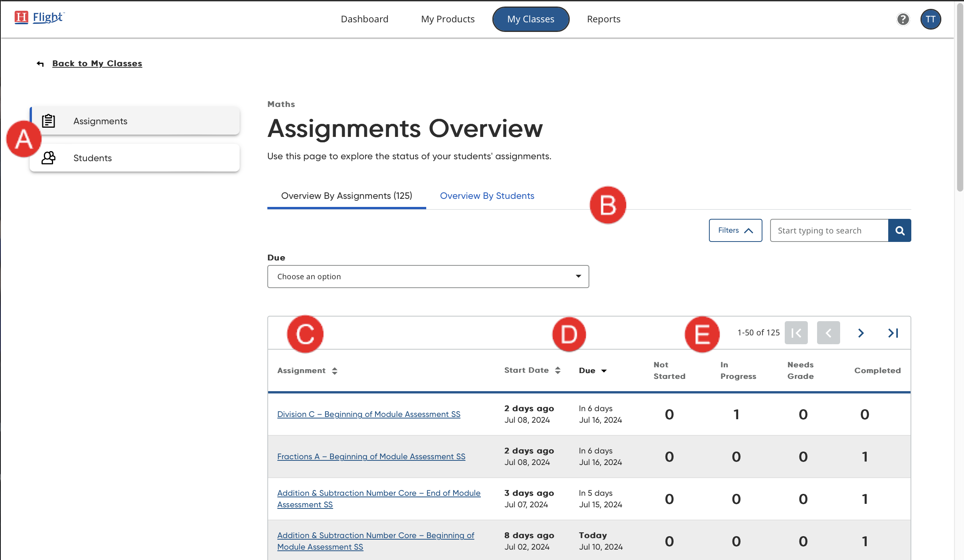Switch to Overview By Students tab
This screenshot has width=964, height=560.
click(x=487, y=196)
